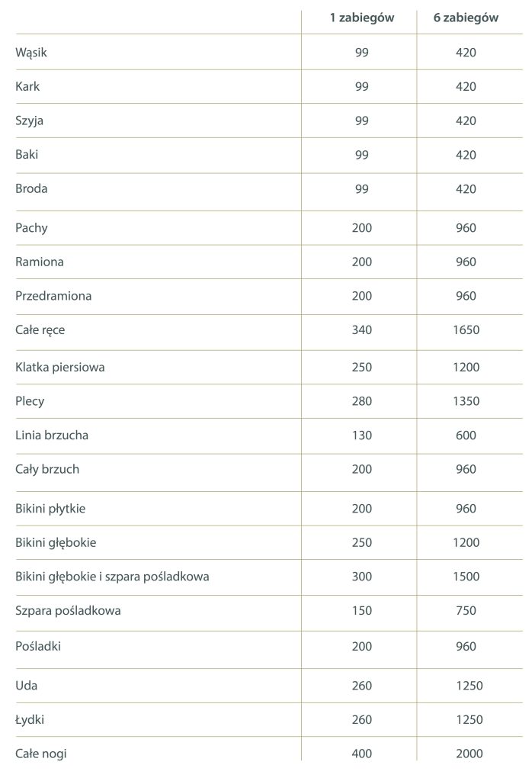
Task: Select the Wąsik row label
Action: 31,53
